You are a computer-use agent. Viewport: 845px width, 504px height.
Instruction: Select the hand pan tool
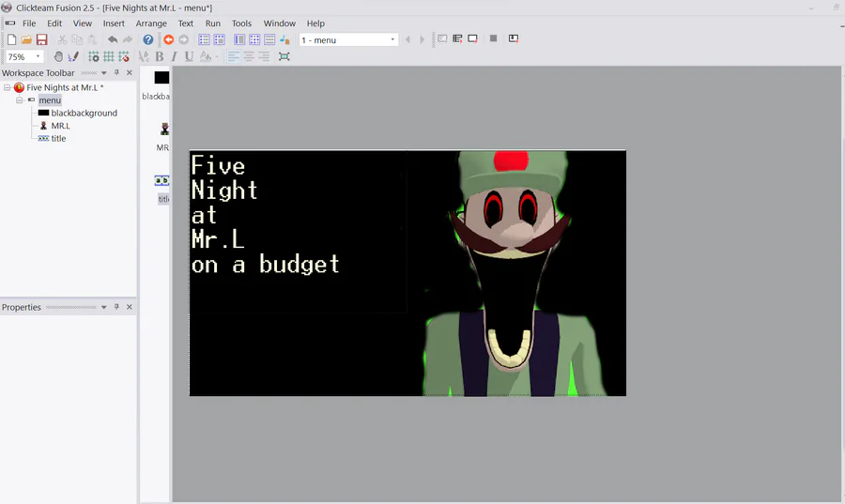(58, 56)
